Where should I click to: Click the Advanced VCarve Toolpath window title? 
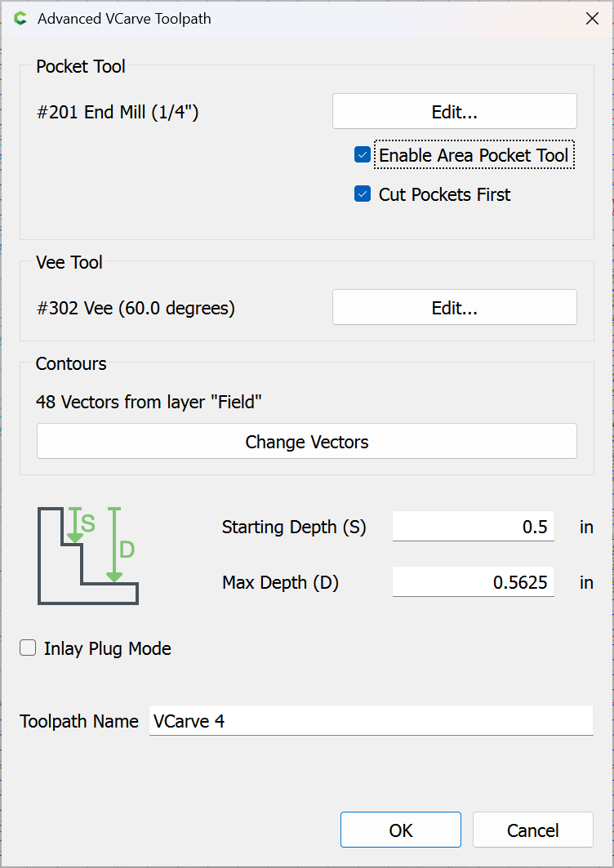point(124,19)
